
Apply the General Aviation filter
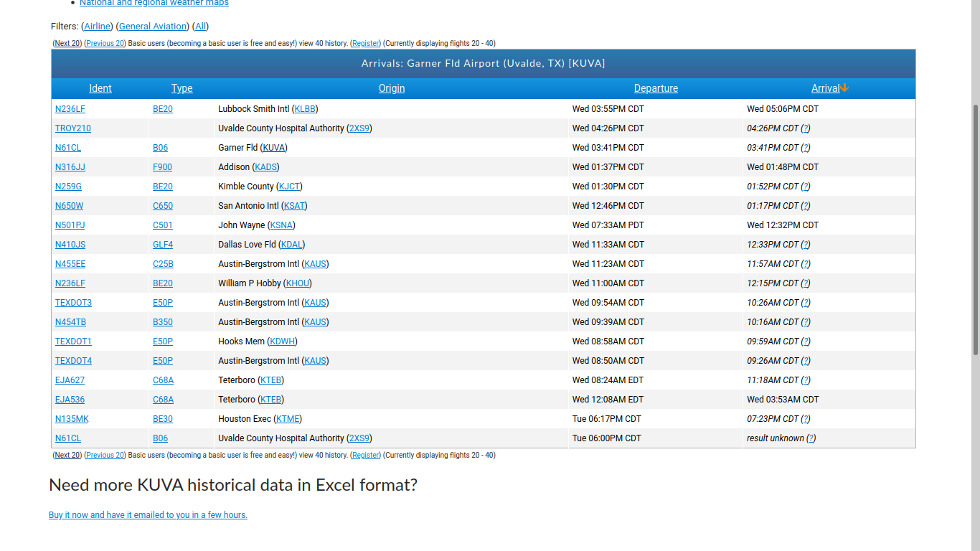pyautogui.click(x=154, y=27)
